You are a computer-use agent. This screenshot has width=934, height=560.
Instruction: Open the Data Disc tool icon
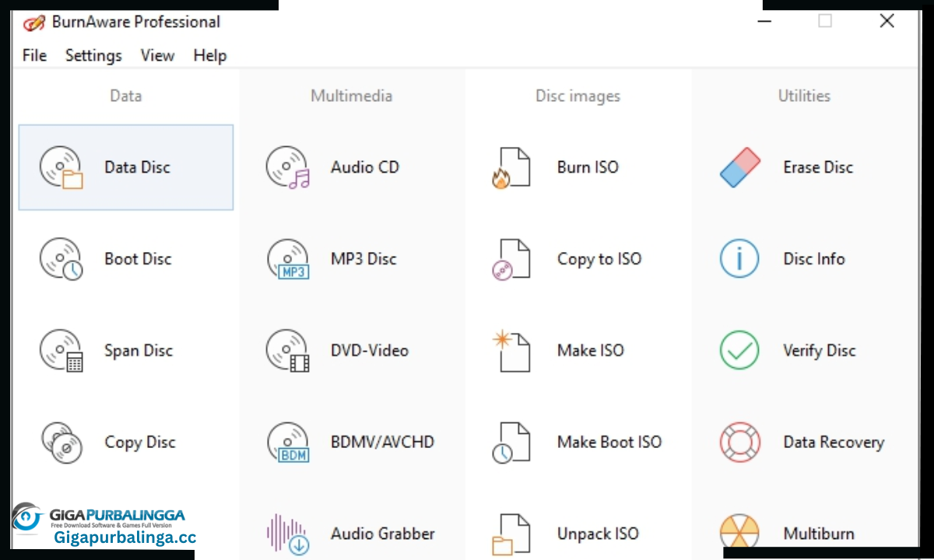click(x=61, y=167)
